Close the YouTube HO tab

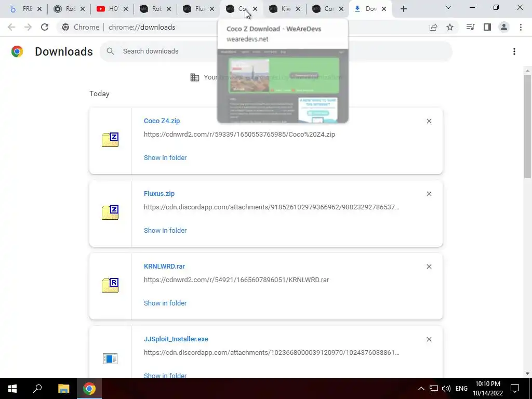click(x=126, y=9)
